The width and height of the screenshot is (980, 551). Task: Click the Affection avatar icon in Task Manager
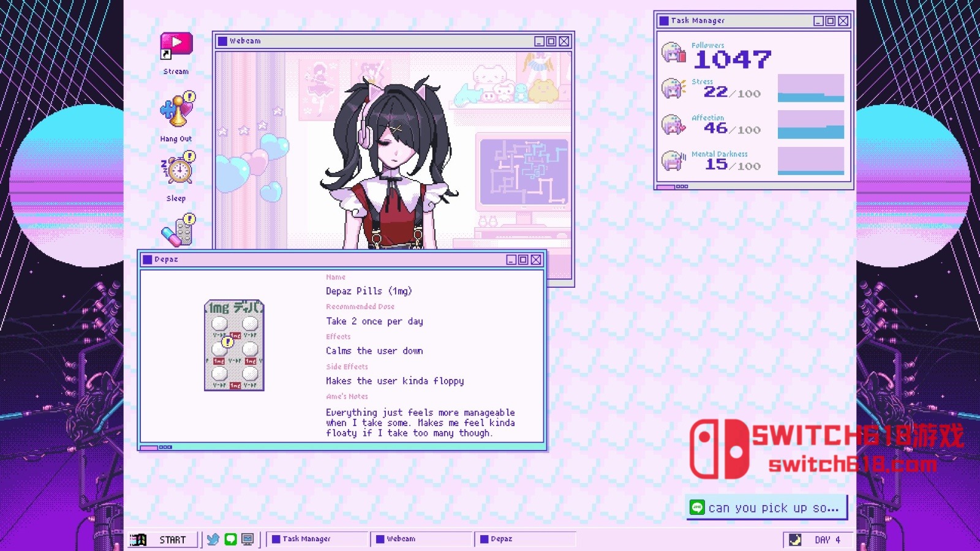674,125
